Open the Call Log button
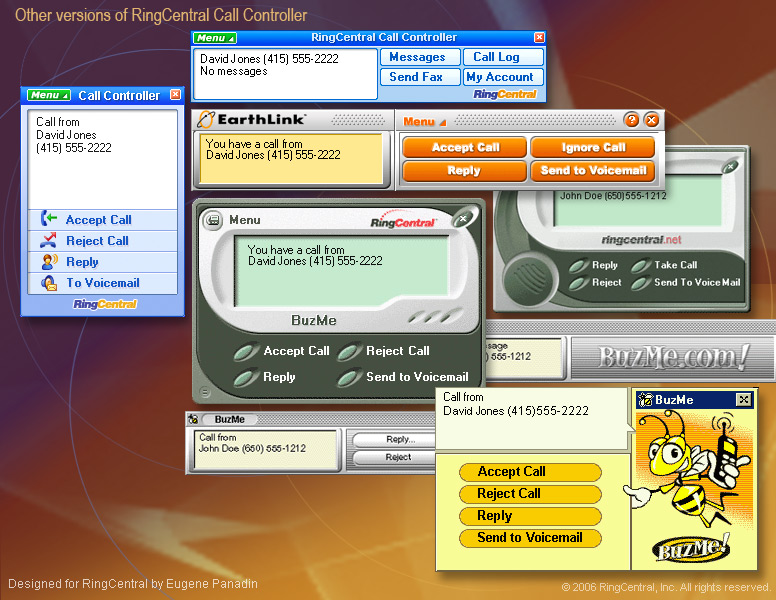 [x=503, y=58]
